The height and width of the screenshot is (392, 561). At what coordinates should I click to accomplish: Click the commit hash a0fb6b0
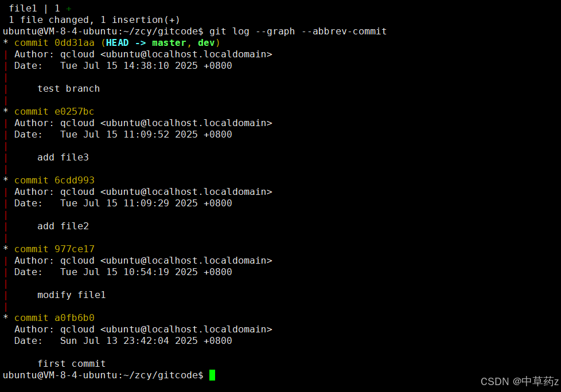click(x=75, y=318)
